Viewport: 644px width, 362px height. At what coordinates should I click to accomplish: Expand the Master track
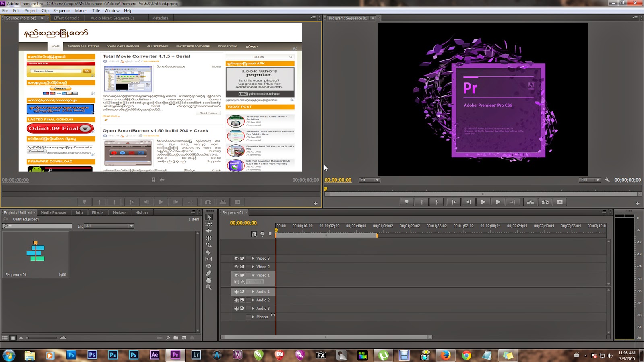[x=253, y=317]
